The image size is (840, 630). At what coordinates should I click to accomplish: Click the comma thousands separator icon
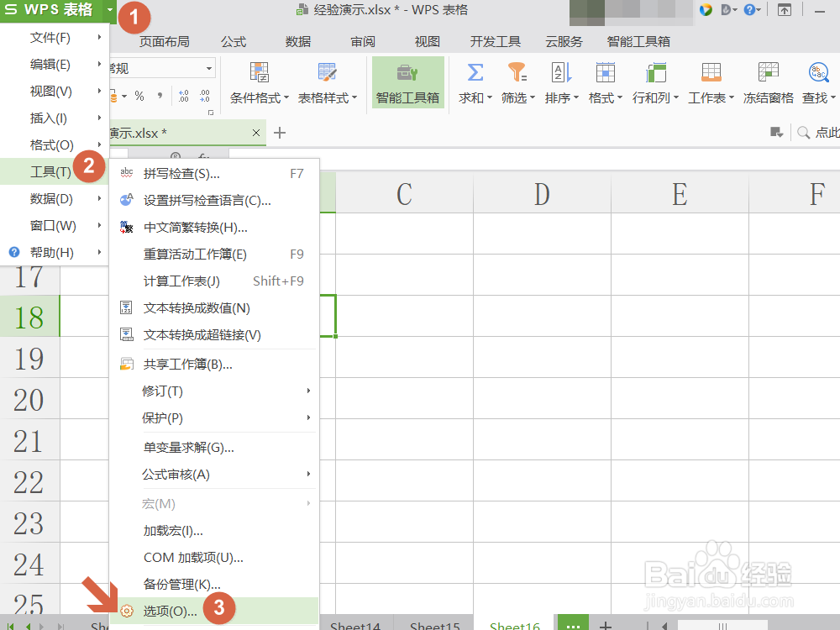pyautogui.click(x=161, y=97)
